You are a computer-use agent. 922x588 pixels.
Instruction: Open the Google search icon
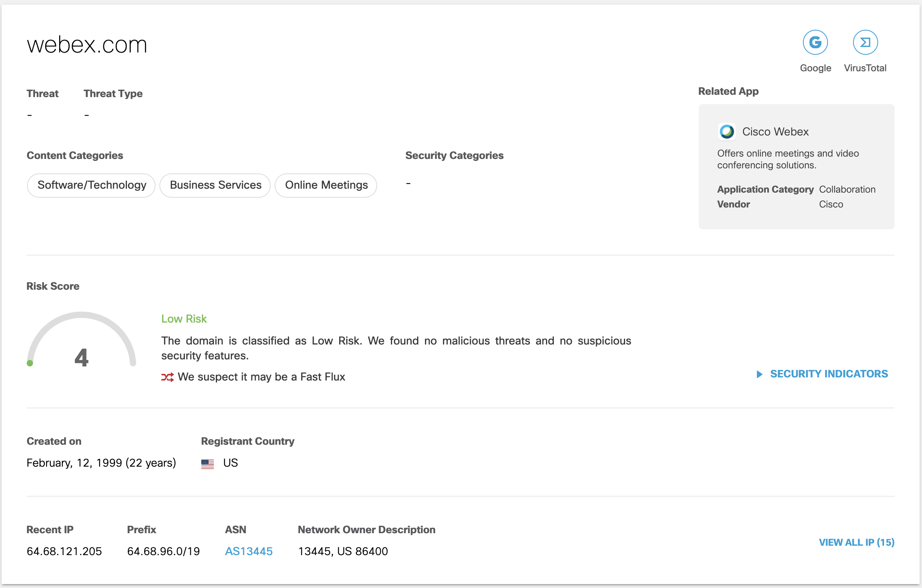click(815, 42)
